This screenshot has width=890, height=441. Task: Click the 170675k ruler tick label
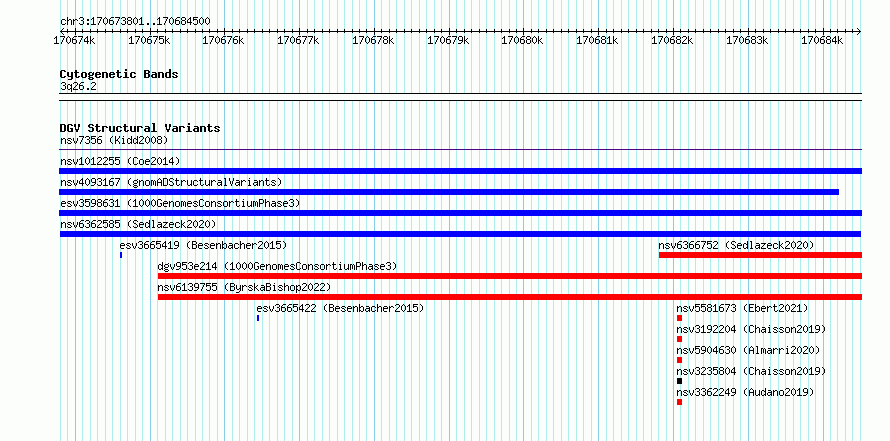149,40
